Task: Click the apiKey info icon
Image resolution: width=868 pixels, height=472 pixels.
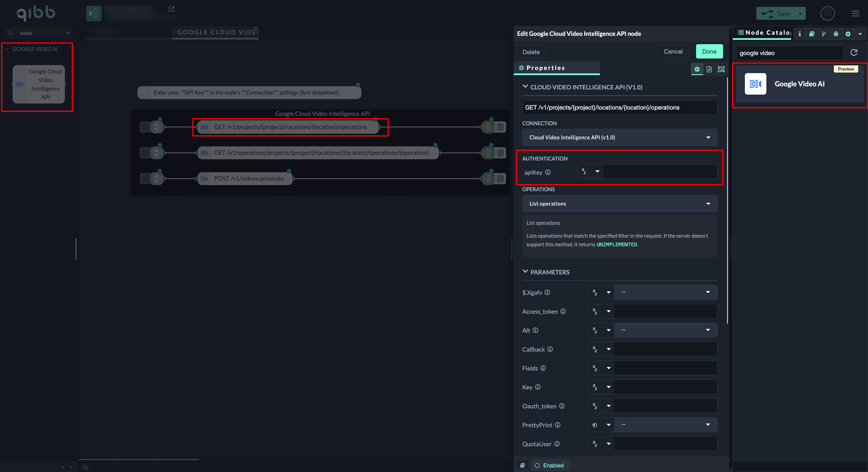Action: tap(548, 172)
